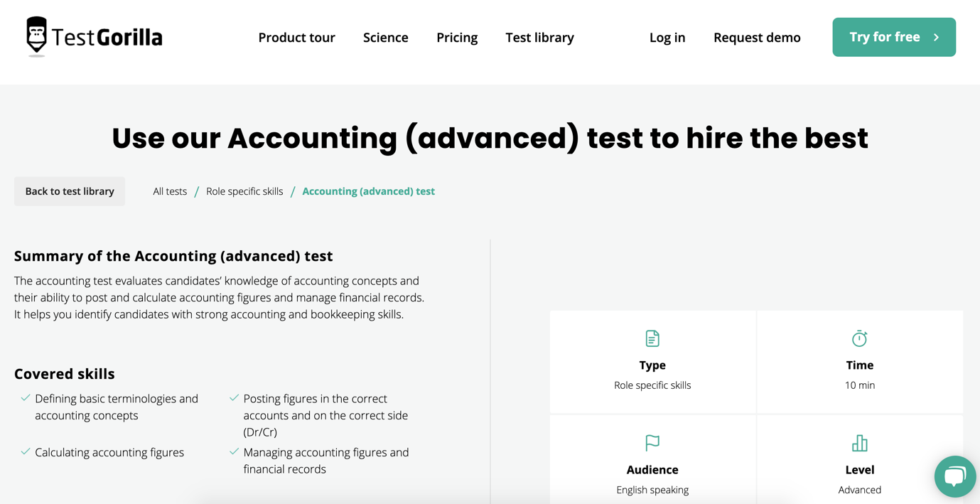Click the Log in link
This screenshot has width=980, height=504.
tap(667, 38)
